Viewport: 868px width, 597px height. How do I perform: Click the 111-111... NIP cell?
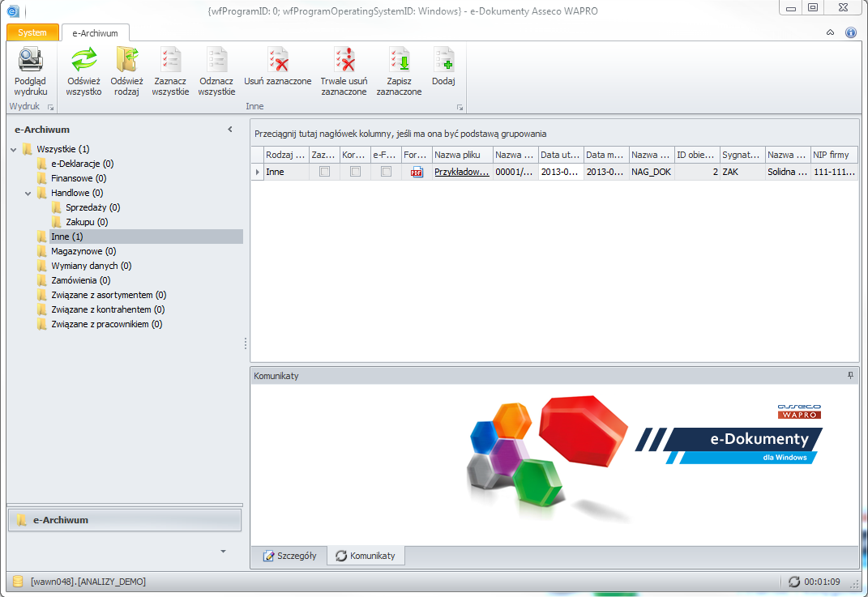834,172
